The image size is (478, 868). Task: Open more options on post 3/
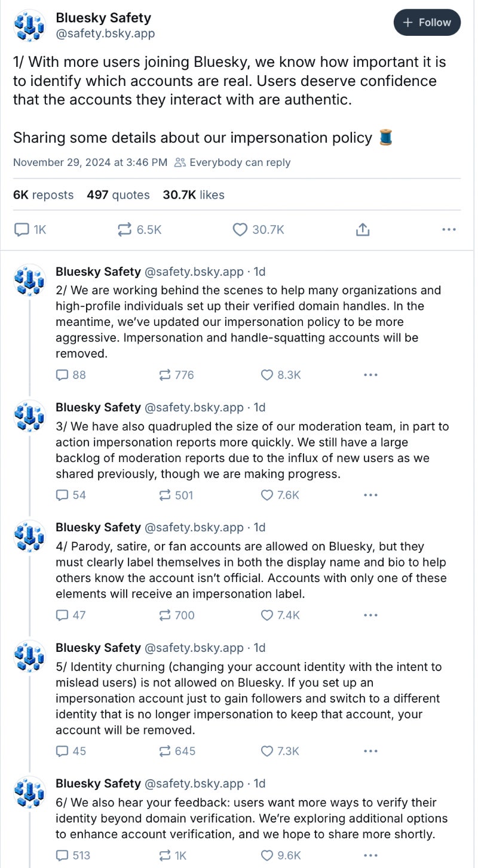point(370,495)
